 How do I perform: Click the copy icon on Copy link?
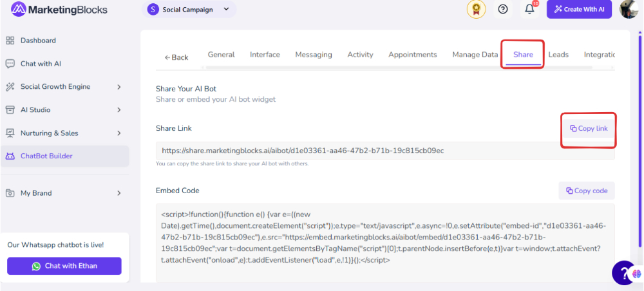click(x=573, y=129)
